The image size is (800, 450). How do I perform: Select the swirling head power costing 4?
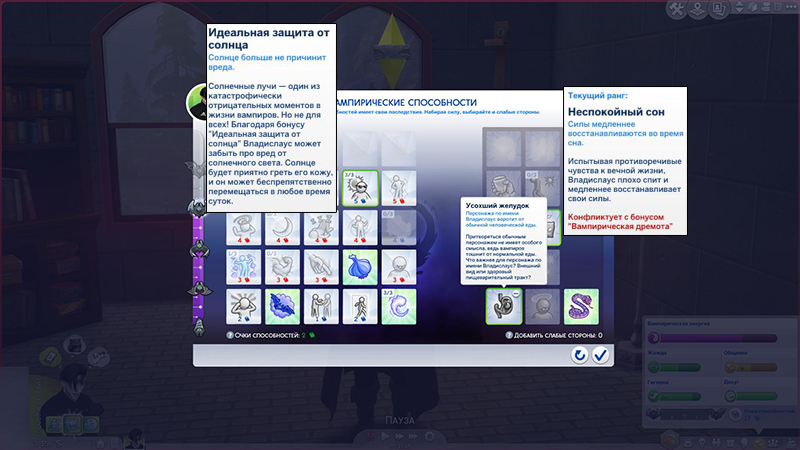tap(243, 228)
